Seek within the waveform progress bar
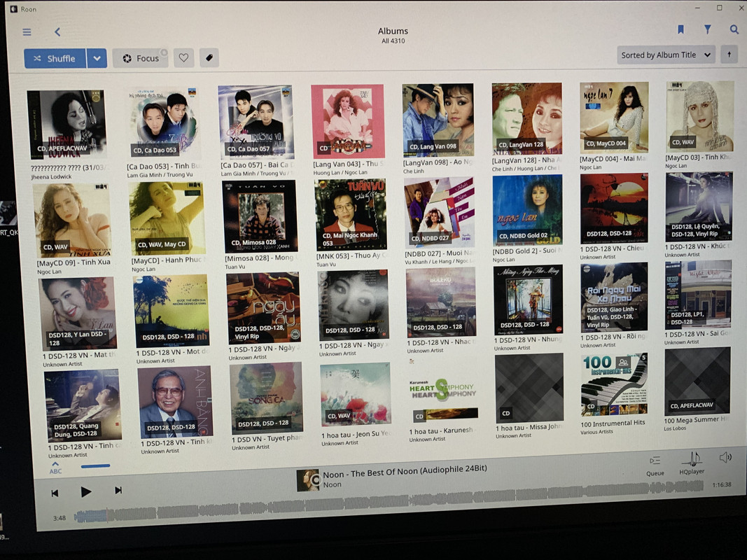 (389, 501)
